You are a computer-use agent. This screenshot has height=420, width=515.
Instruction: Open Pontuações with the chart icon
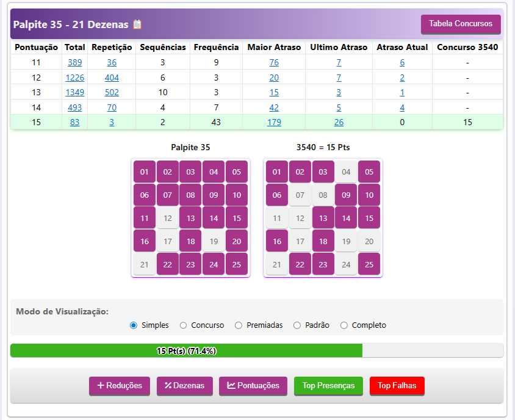point(253,386)
